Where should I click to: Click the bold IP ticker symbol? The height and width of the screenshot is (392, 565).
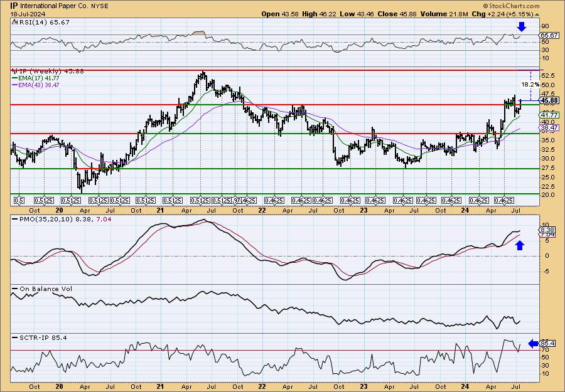(14, 6)
